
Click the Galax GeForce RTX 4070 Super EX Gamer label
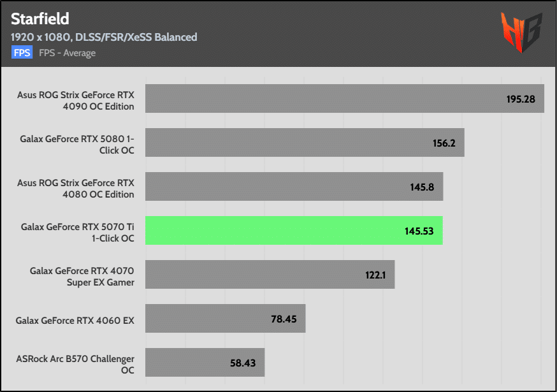click(x=82, y=277)
